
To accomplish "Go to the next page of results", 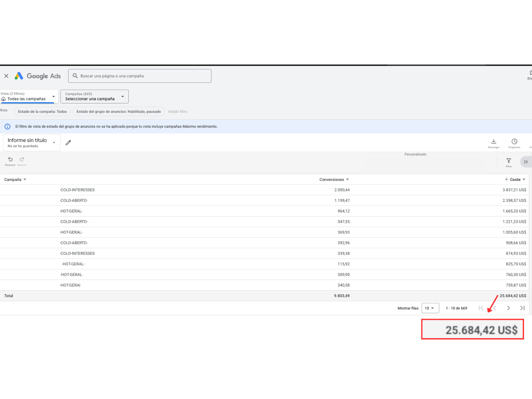I will pos(508,308).
